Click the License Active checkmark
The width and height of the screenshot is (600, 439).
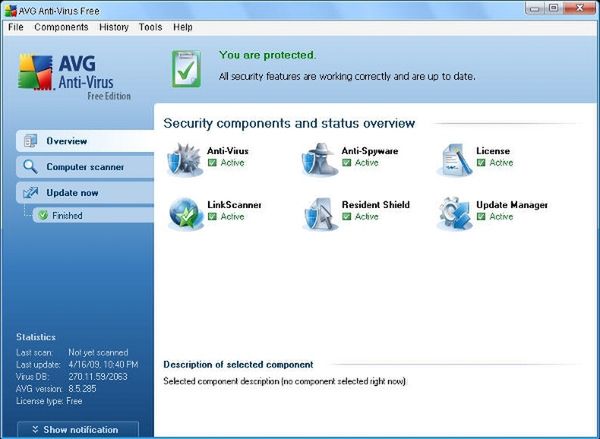point(481,163)
